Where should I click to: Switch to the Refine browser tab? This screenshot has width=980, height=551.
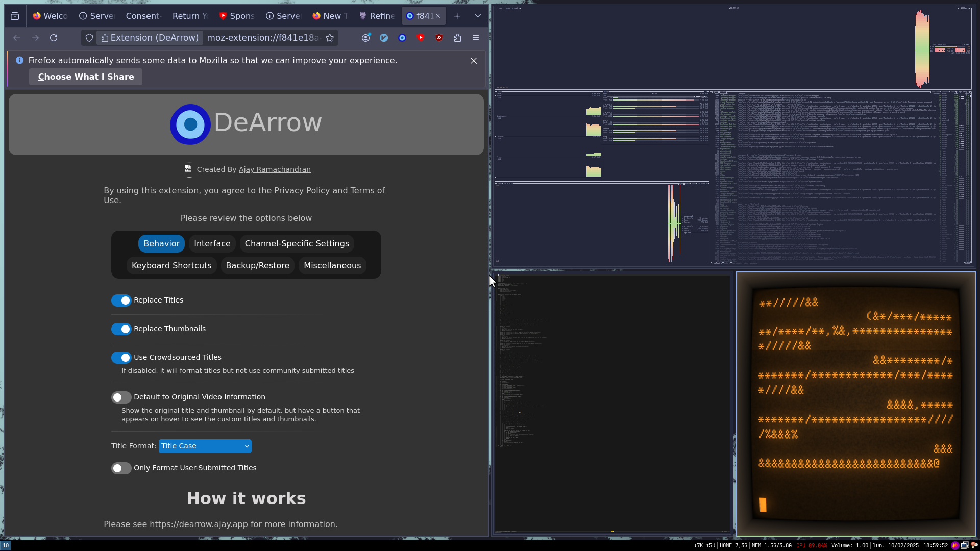point(377,16)
